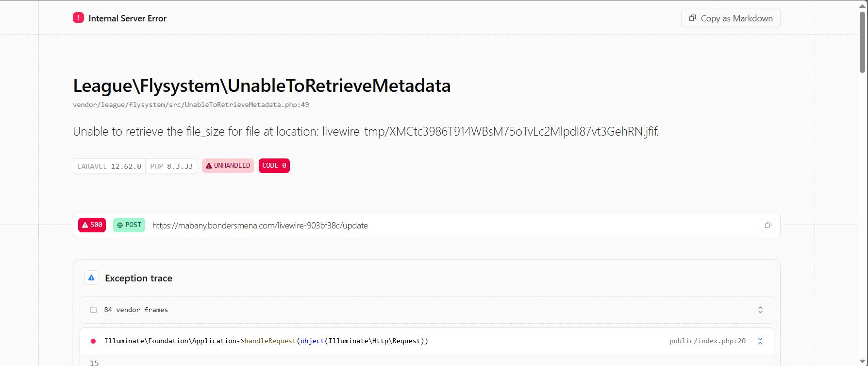Viewport: 868px width, 366px height.
Task: Click the PHP 8.3.33 version badge
Action: click(171, 166)
